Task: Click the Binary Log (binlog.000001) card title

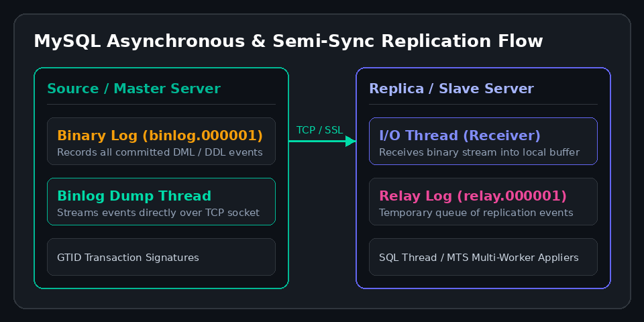Action: (x=160, y=136)
